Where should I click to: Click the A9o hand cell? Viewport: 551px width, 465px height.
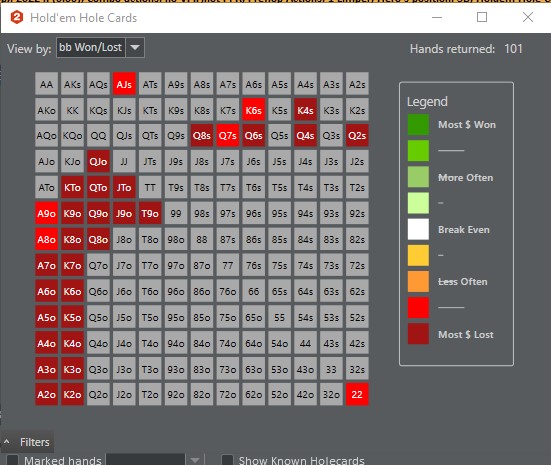click(46, 213)
